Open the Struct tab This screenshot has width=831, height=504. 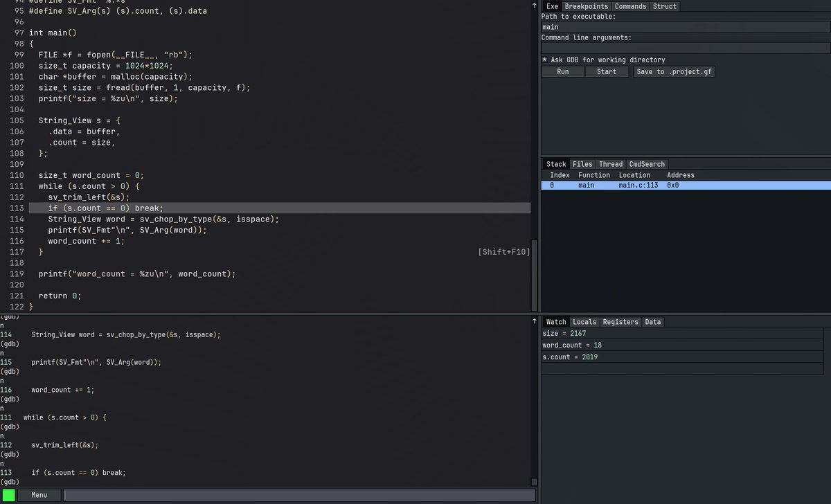(x=665, y=6)
